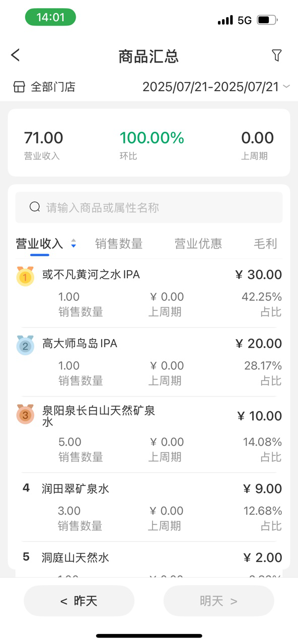Tap the back arrow icon
The height and width of the screenshot is (644, 298).
pos(16,55)
